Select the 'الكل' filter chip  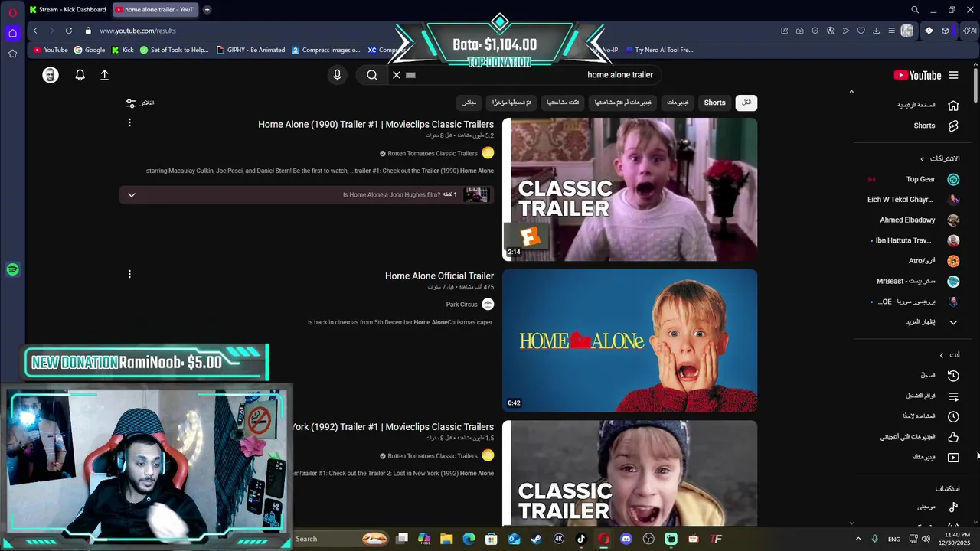pyautogui.click(x=746, y=103)
